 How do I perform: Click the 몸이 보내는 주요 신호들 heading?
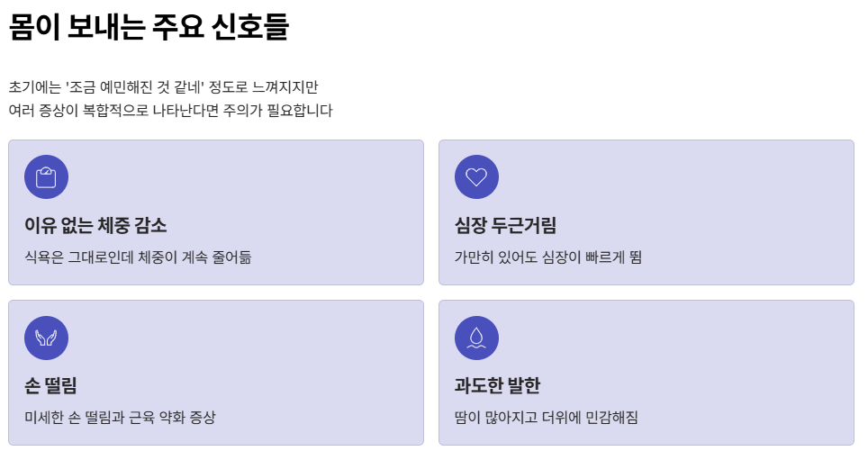tap(149, 27)
